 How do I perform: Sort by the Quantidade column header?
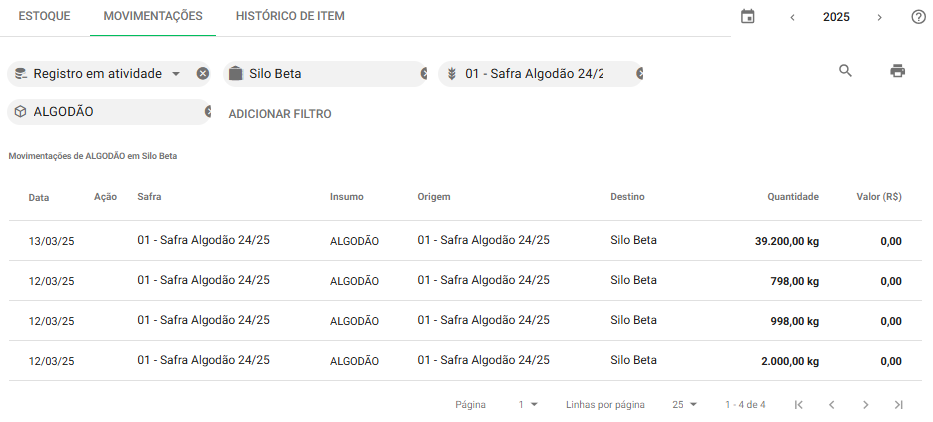click(792, 197)
